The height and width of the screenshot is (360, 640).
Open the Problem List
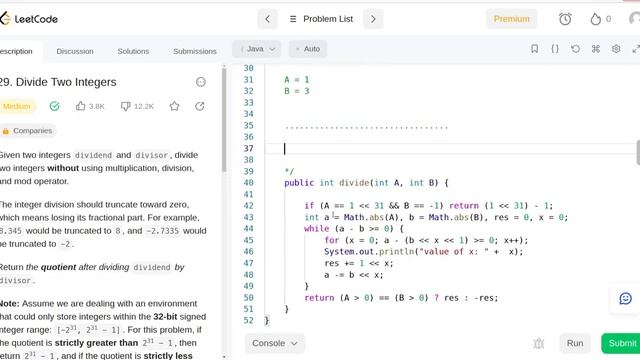click(x=321, y=19)
